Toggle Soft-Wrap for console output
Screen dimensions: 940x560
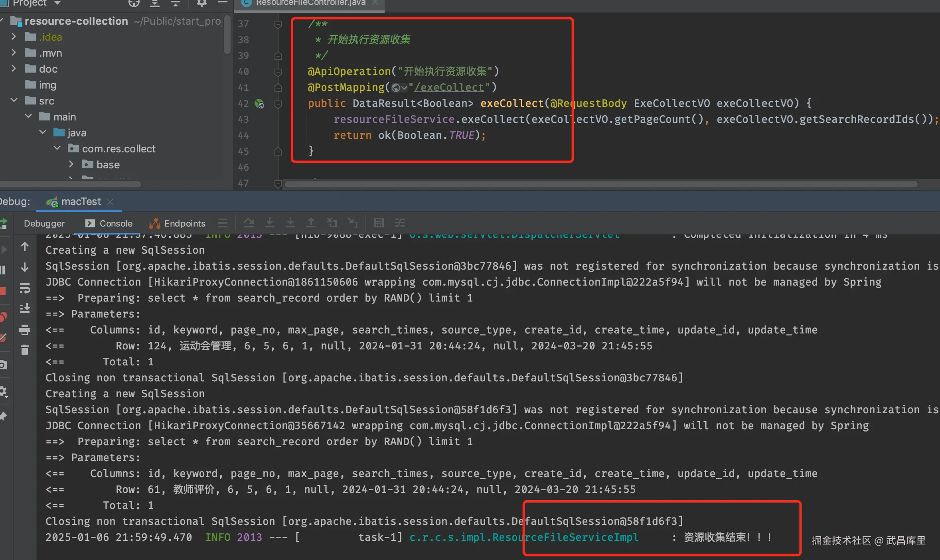click(x=25, y=288)
